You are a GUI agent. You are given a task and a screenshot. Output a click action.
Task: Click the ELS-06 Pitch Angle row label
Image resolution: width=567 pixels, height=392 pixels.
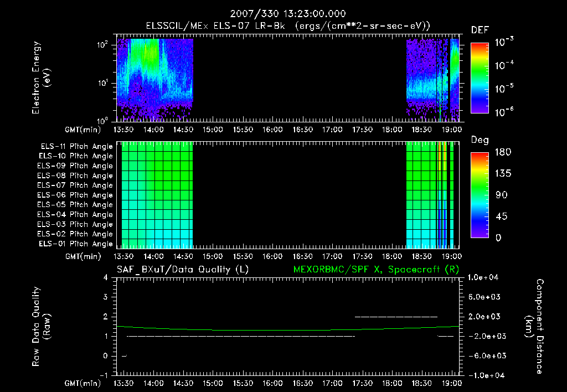(75, 195)
